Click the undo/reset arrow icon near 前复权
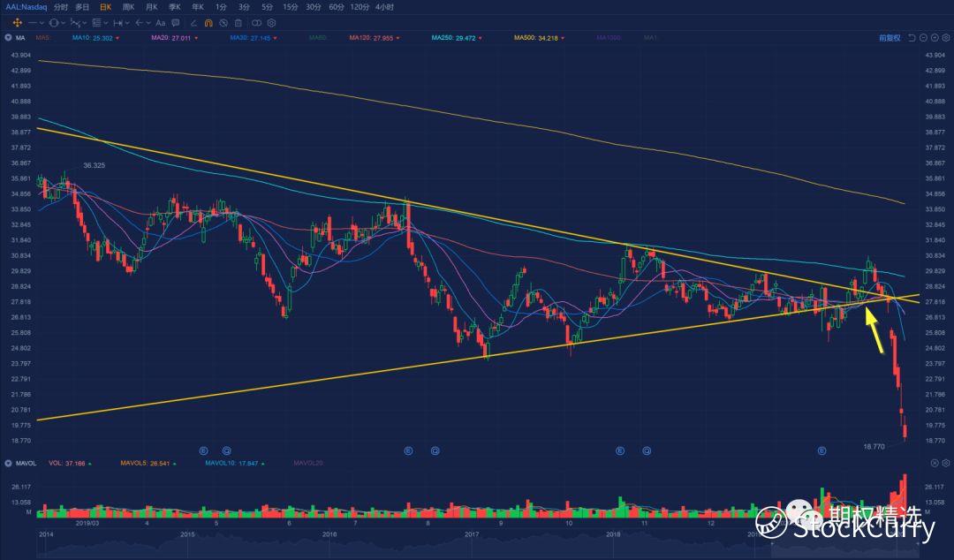The height and width of the screenshot is (560, 954). [x=912, y=38]
